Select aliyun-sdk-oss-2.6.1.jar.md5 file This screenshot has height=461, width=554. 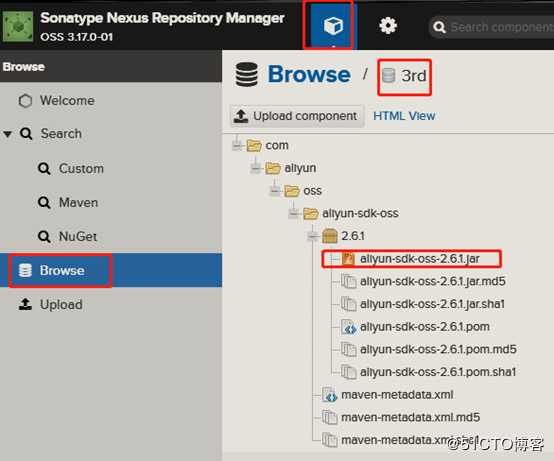[x=433, y=282]
